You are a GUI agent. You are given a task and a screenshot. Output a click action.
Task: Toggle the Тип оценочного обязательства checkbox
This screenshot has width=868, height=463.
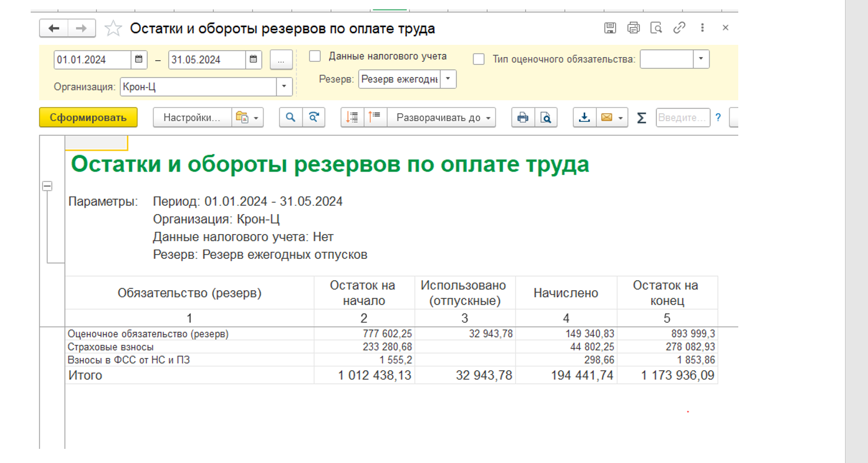[x=479, y=59]
